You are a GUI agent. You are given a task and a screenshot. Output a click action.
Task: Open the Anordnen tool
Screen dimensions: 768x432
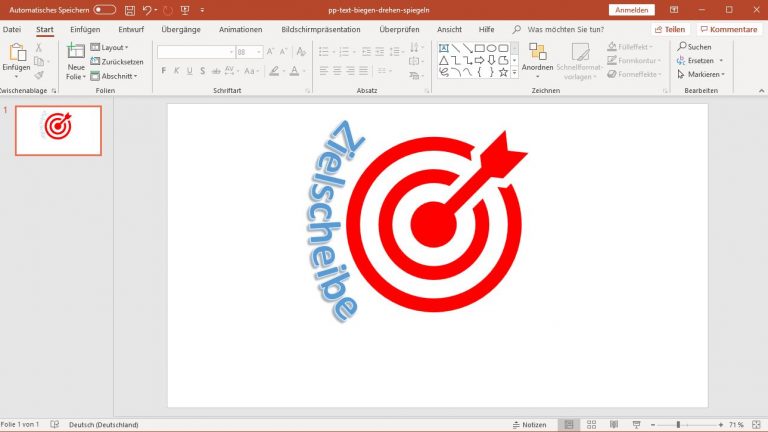(538, 58)
